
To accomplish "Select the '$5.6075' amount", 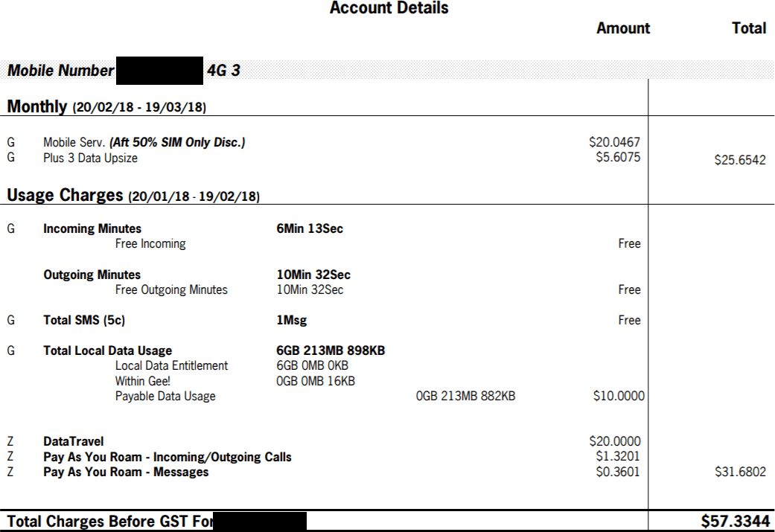I will coord(618,157).
